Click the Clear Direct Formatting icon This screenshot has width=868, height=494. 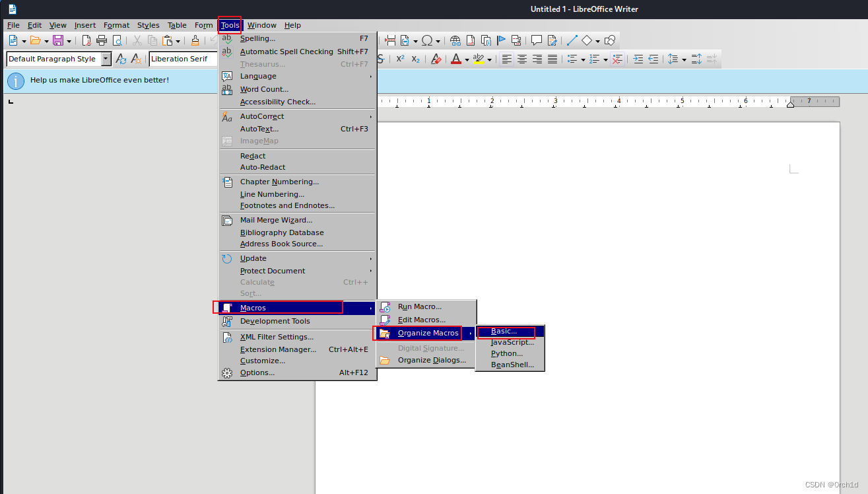pyautogui.click(x=436, y=59)
